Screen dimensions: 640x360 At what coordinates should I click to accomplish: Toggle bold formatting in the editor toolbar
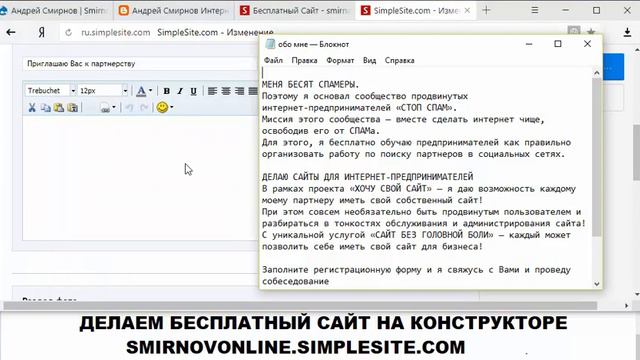coord(167,91)
